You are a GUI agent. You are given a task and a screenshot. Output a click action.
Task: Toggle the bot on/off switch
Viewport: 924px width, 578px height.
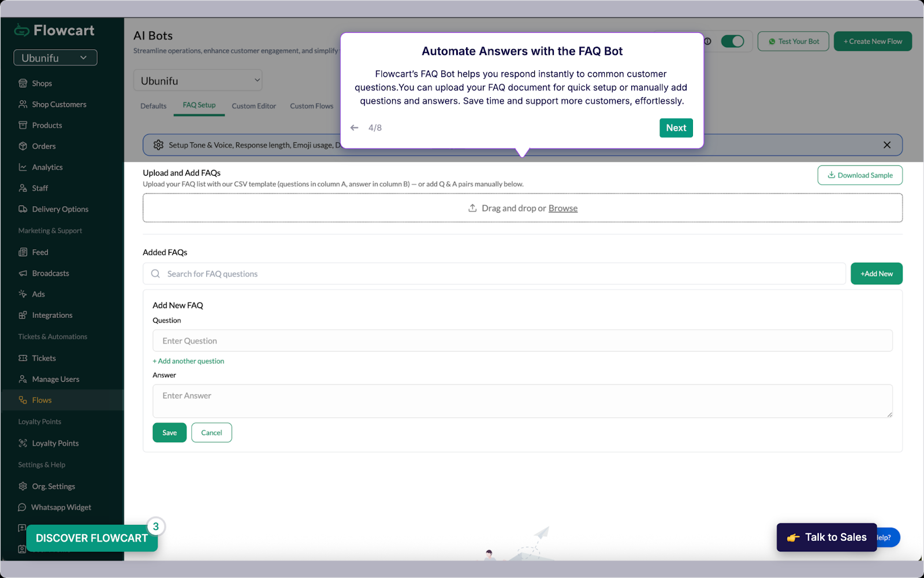click(732, 41)
